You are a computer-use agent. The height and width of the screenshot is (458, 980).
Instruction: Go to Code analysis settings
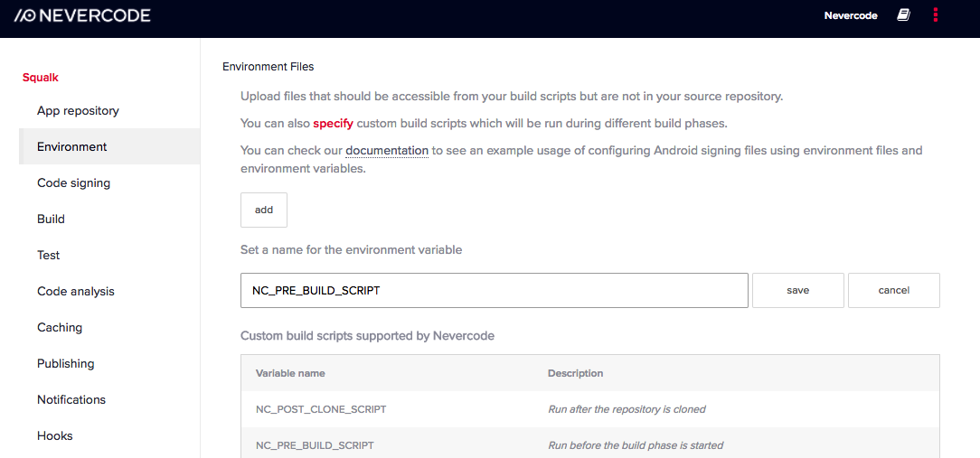click(x=76, y=291)
